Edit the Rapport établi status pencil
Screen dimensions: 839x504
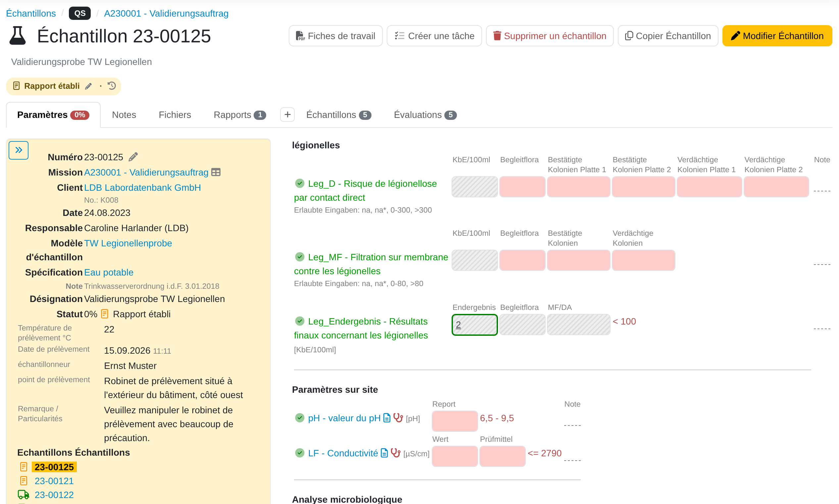[x=88, y=86]
